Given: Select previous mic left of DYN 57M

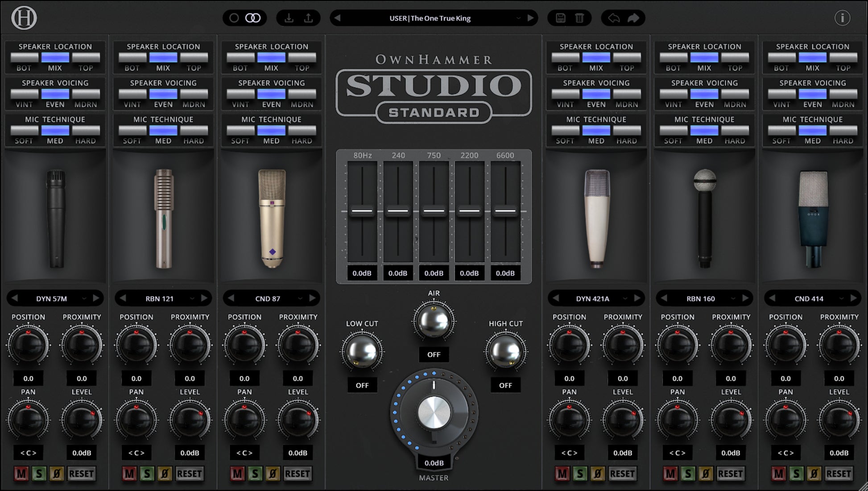Looking at the screenshot, I should pos(15,298).
